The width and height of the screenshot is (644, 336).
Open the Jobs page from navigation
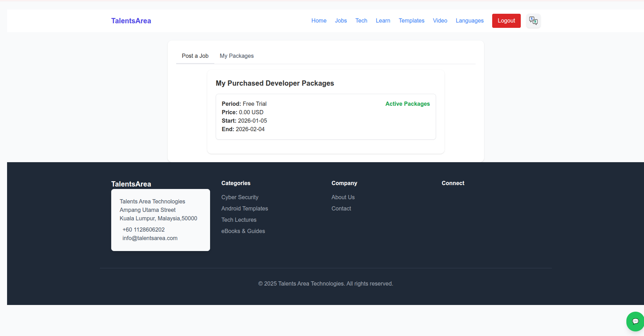[340, 21]
